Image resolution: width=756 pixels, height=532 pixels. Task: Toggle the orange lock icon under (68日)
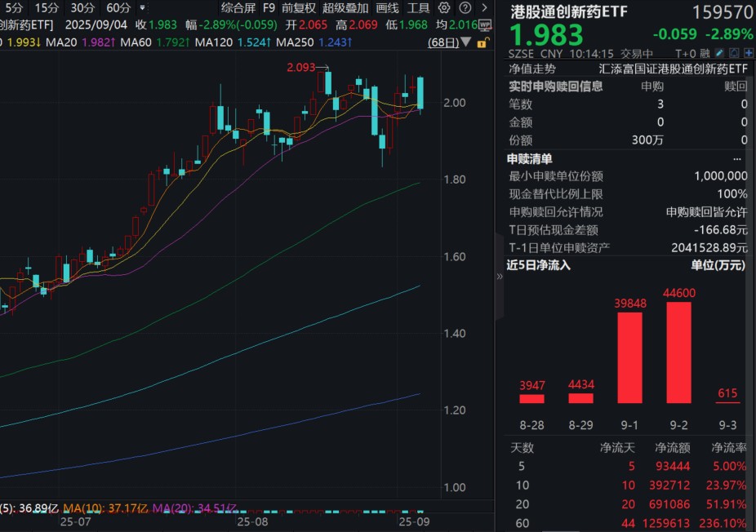click(484, 42)
